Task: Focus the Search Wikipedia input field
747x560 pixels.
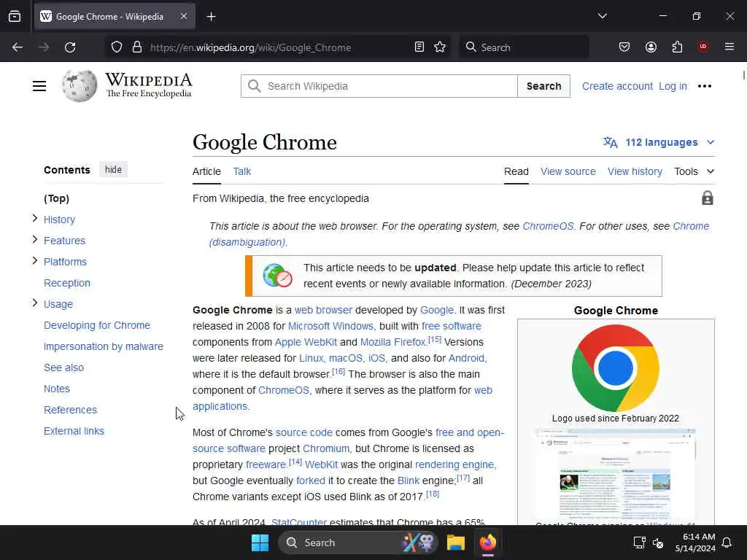Action: [x=379, y=86]
